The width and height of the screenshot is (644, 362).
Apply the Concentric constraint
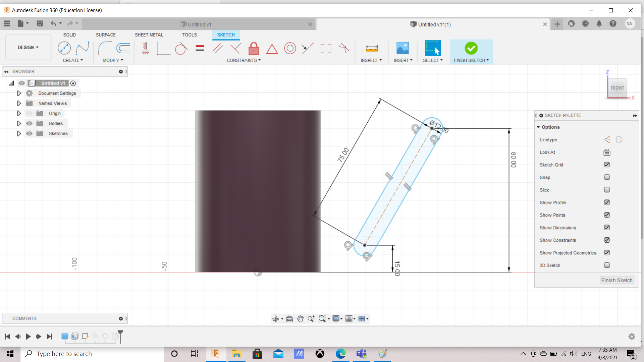point(290,48)
